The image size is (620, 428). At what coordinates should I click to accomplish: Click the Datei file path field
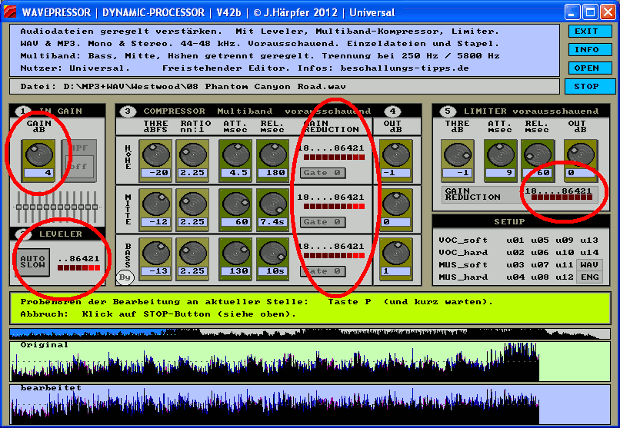click(x=284, y=86)
